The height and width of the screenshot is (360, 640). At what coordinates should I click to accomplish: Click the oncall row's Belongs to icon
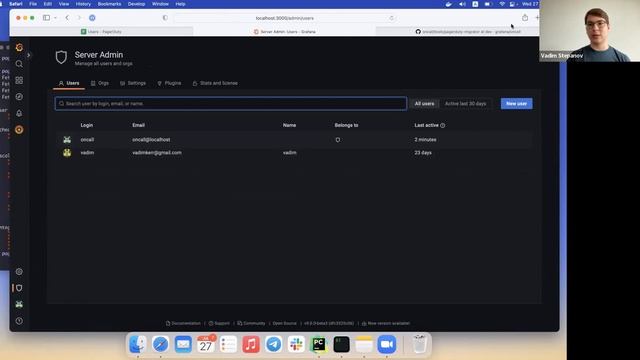coord(338,140)
